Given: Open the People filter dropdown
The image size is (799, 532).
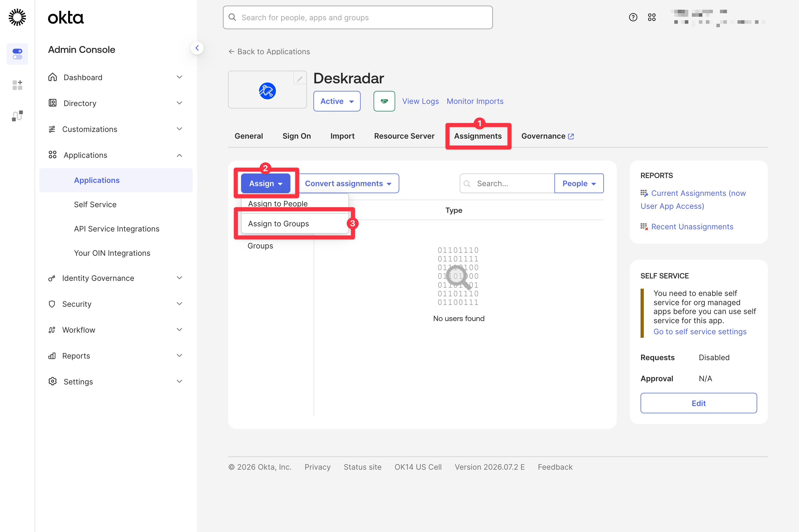Looking at the screenshot, I should [579, 183].
